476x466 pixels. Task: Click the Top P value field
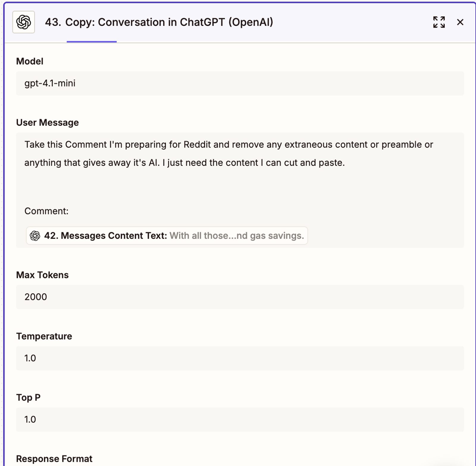pos(240,420)
